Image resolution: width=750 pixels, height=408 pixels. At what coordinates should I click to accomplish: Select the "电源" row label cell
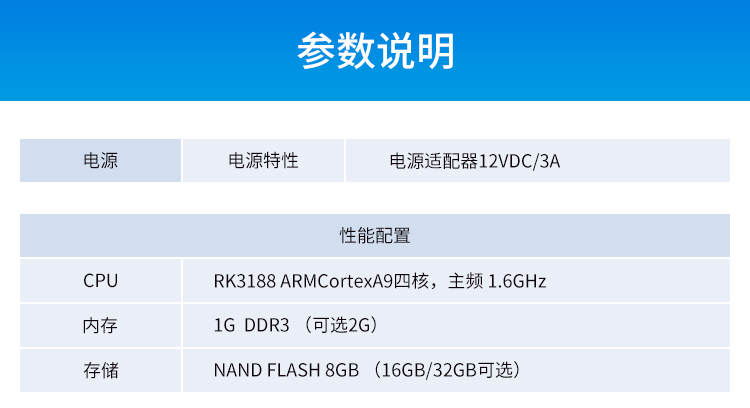coord(100,161)
